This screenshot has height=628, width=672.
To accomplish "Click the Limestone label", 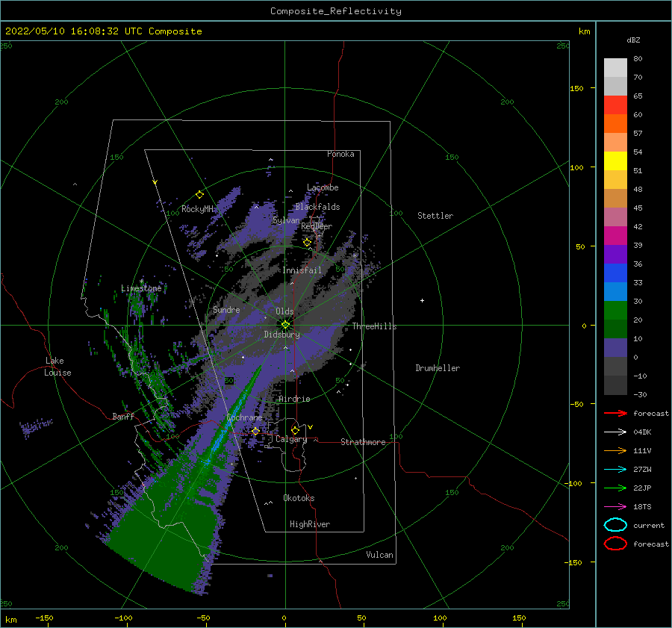I will coord(141,288).
